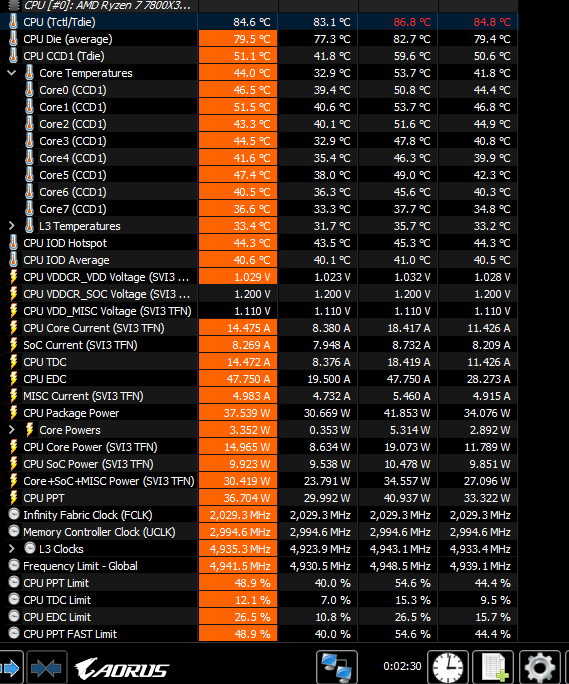569x684 pixels.
Task: Click the red 84.8 °C average value
Action: [x=492, y=22]
